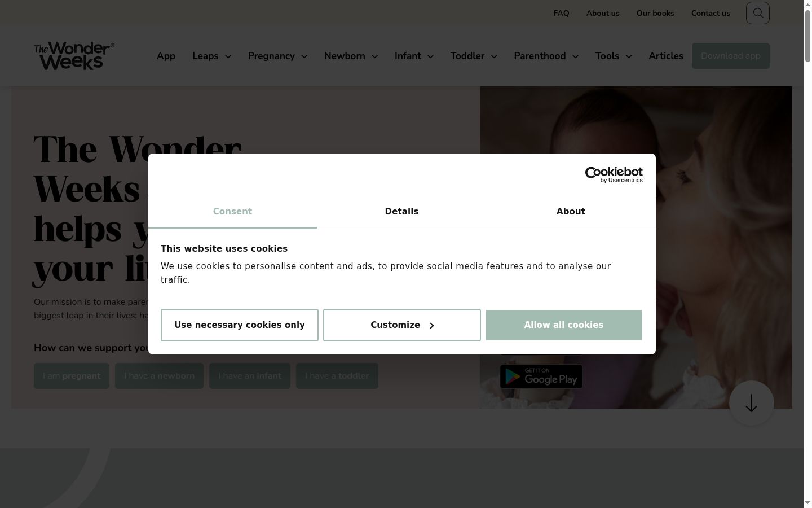Open the FAQ link
Image resolution: width=812 pixels, height=508 pixels.
pyautogui.click(x=561, y=13)
